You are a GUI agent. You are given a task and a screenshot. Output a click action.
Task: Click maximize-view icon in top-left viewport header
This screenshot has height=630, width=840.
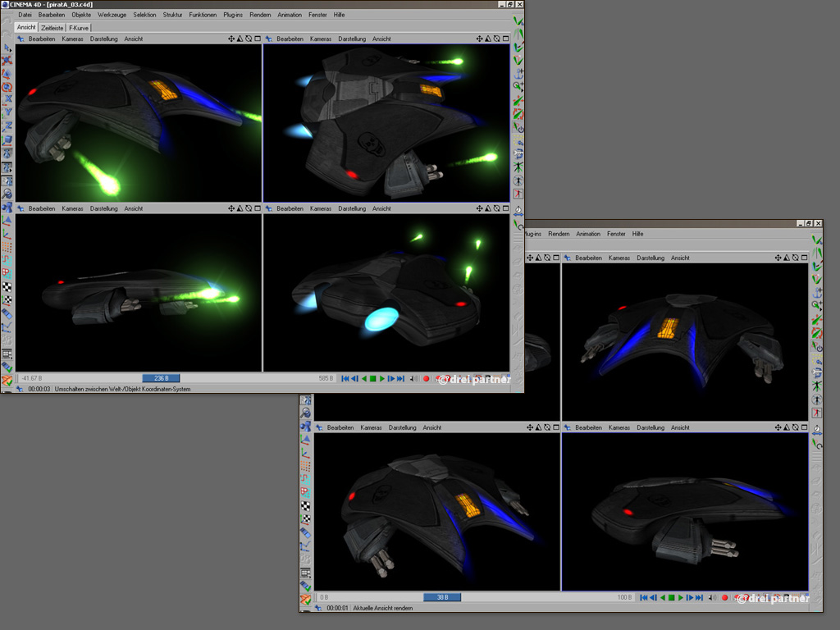[258, 39]
